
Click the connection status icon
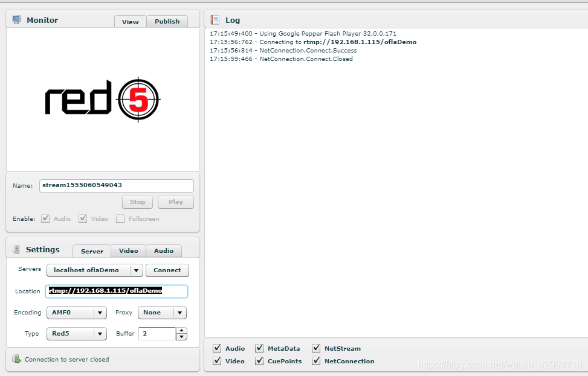click(16, 359)
